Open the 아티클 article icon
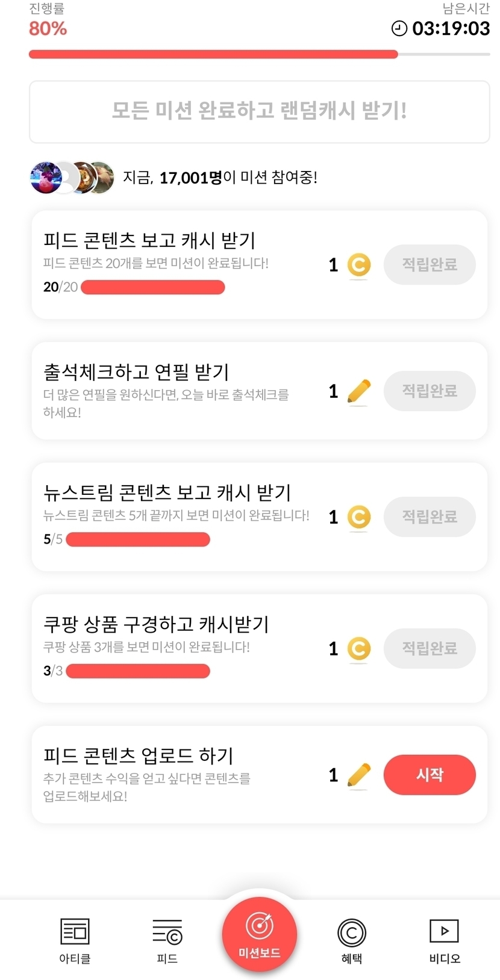This screenshot has height=980, width=500. coord(75,931)
